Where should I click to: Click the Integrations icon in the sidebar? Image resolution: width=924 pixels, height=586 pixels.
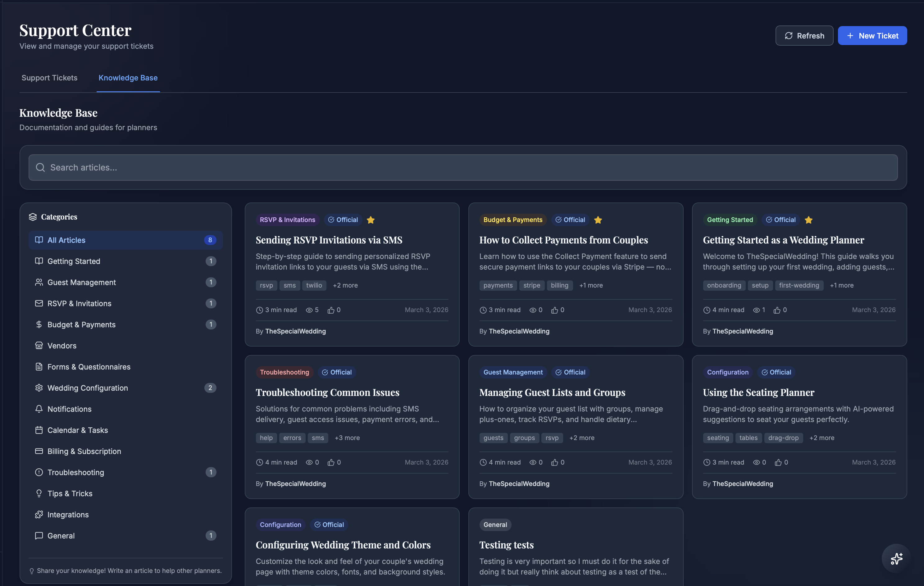[39, 514]
